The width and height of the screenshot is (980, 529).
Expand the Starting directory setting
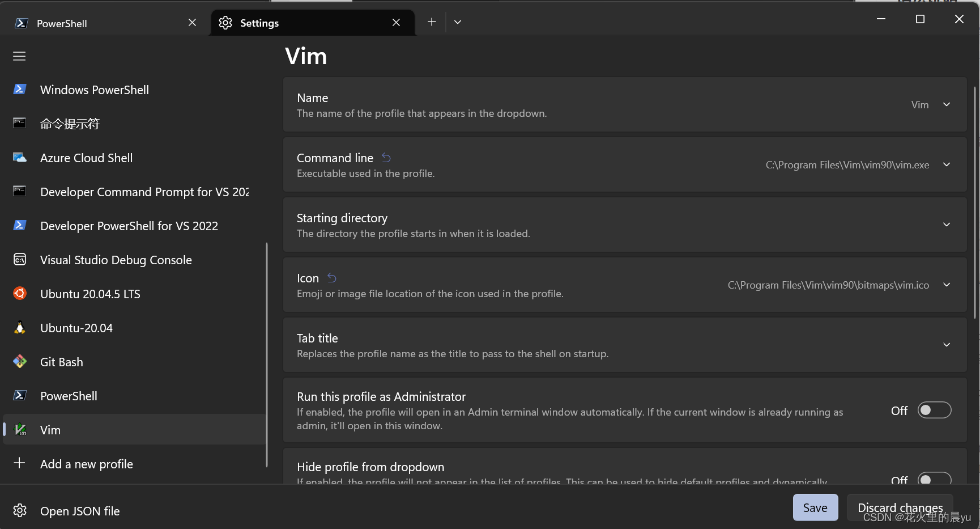[x=947, y=225]
